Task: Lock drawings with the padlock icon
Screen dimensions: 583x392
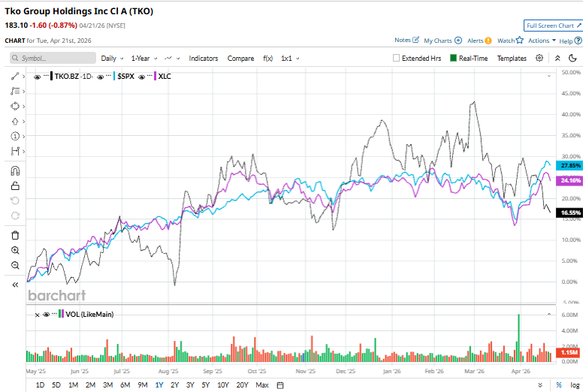Action: (x=15, y=185)
